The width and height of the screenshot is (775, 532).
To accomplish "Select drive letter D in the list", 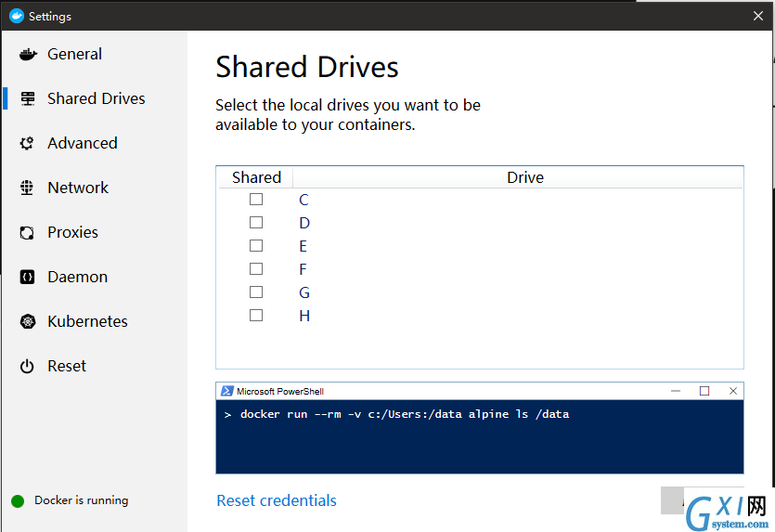I will [x=304, y=223].
